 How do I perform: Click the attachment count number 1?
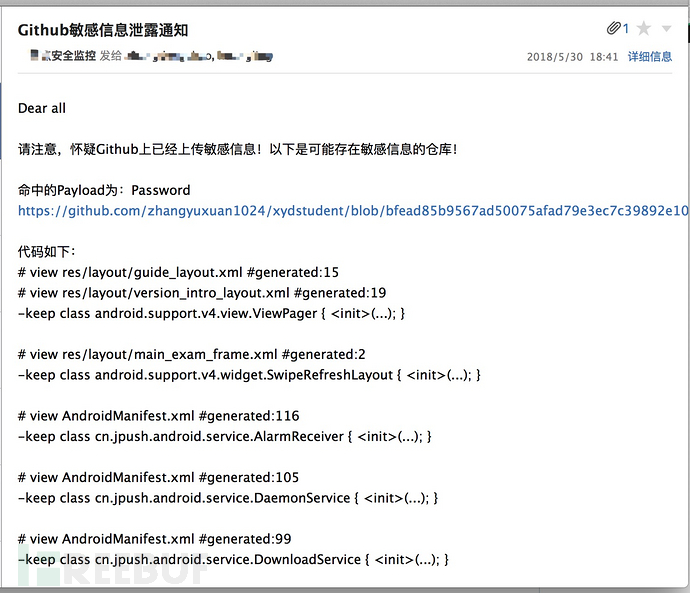coord(626,29)
